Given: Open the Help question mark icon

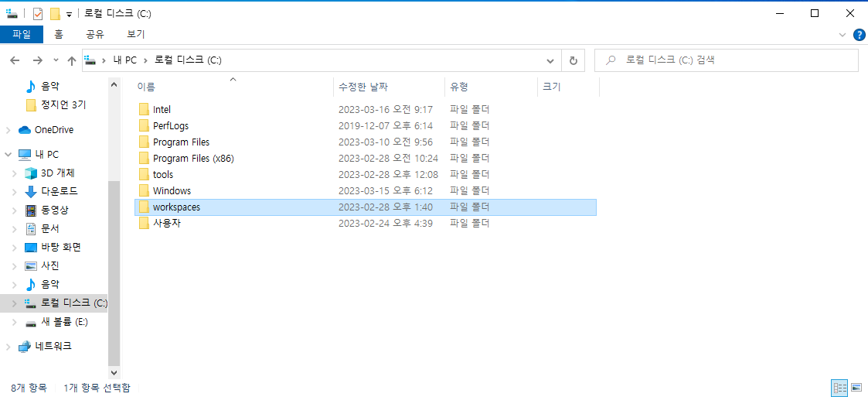Looking at the screenshot, I should point(859,34).
